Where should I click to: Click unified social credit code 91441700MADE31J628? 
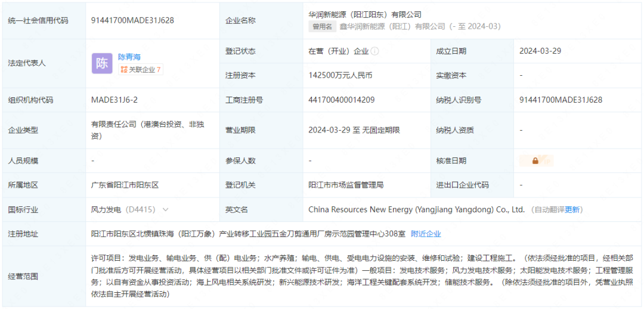tap(132, 20)
